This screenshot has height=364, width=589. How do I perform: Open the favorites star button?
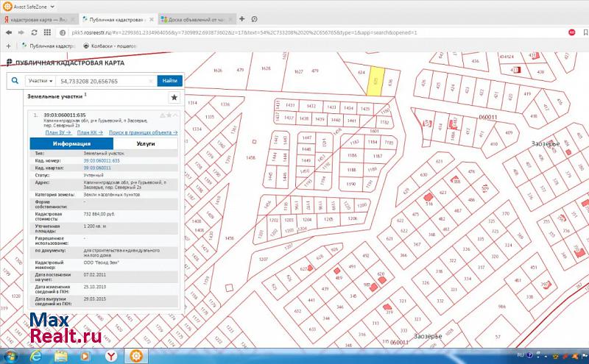[x=174, y=97]
